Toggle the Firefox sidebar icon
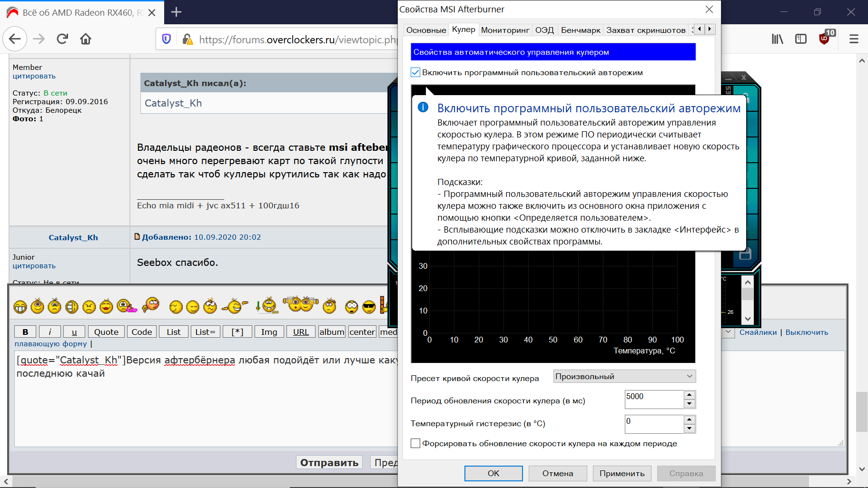 801,39
